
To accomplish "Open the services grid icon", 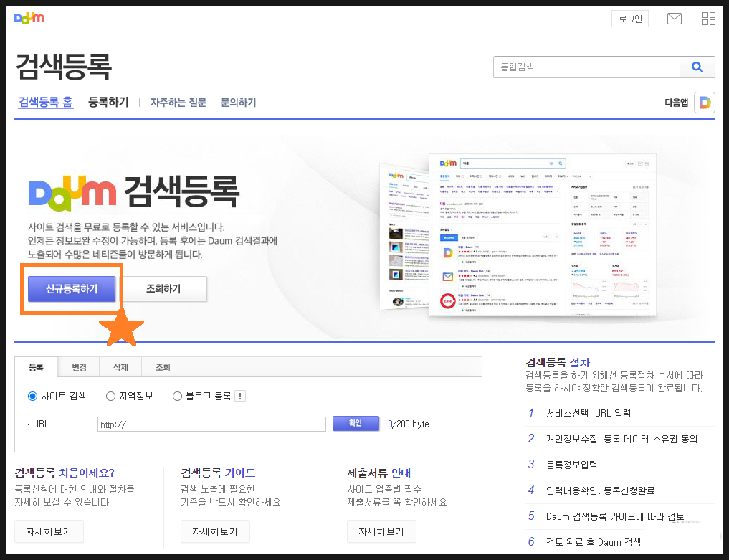I will [708, 19].
